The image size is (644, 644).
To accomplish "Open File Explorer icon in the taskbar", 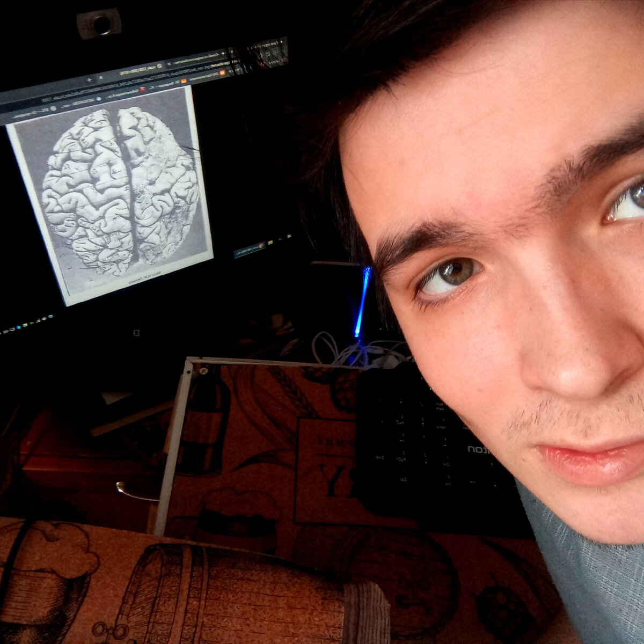I will coord(270,243).
